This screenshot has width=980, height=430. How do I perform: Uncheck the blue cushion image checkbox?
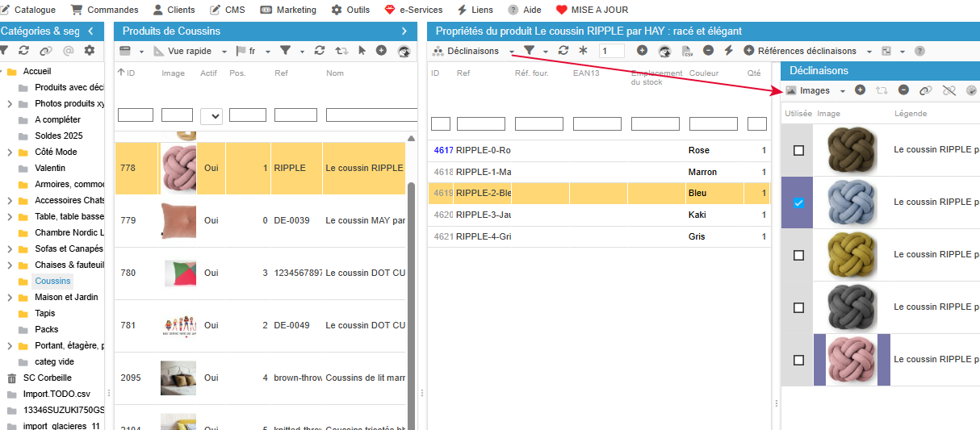click(798, 203)
